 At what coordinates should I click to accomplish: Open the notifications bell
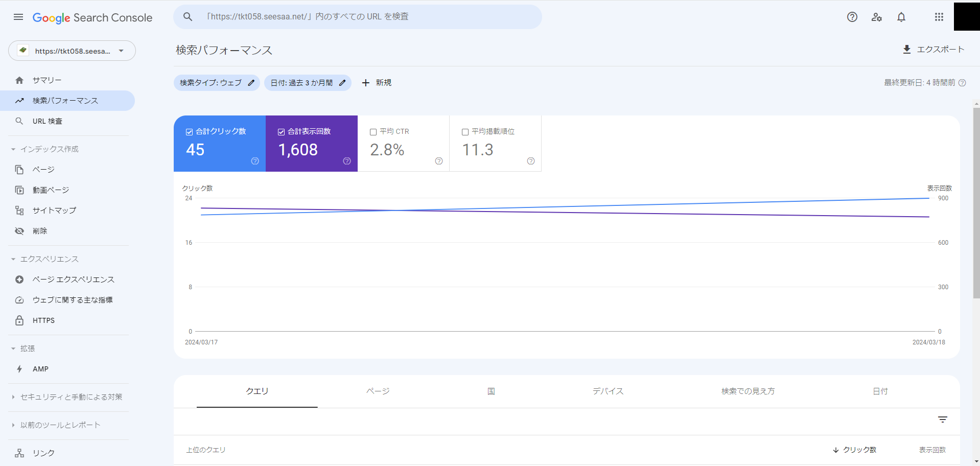pos(901,17)
